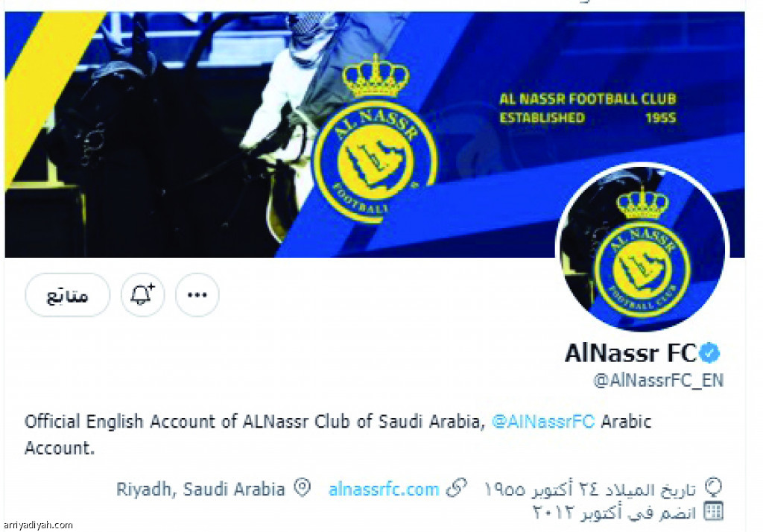Click the AL NASSR FOOTBALL CLUB banner text
The image size is (763, 532).
click(588, 99)
